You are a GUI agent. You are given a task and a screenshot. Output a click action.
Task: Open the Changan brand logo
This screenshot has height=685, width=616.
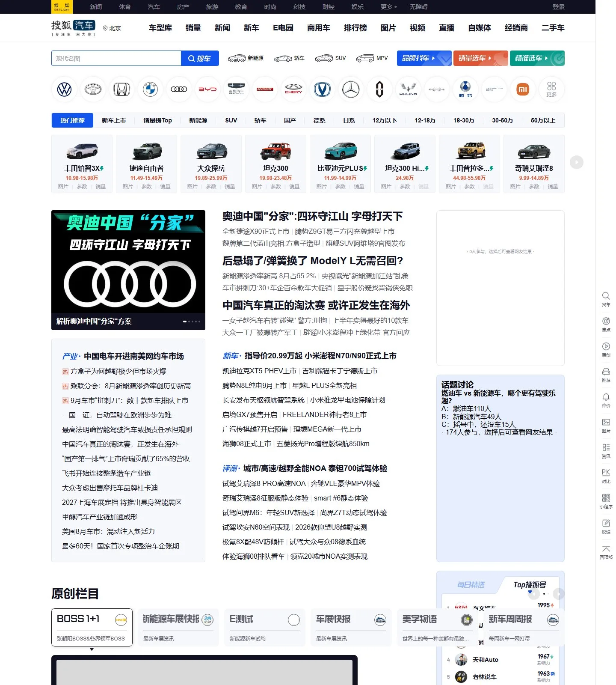(322, 89)
